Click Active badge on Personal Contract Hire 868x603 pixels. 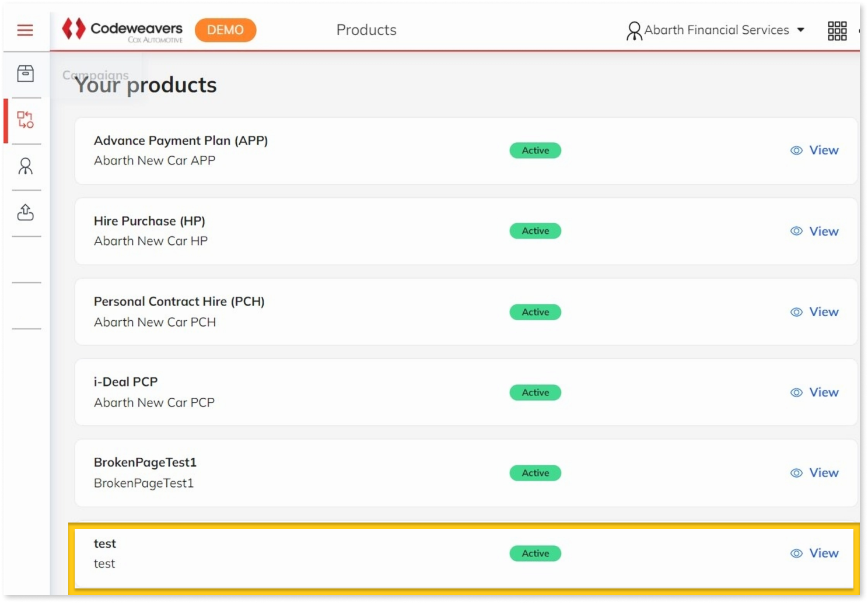(x=535, y=312)
